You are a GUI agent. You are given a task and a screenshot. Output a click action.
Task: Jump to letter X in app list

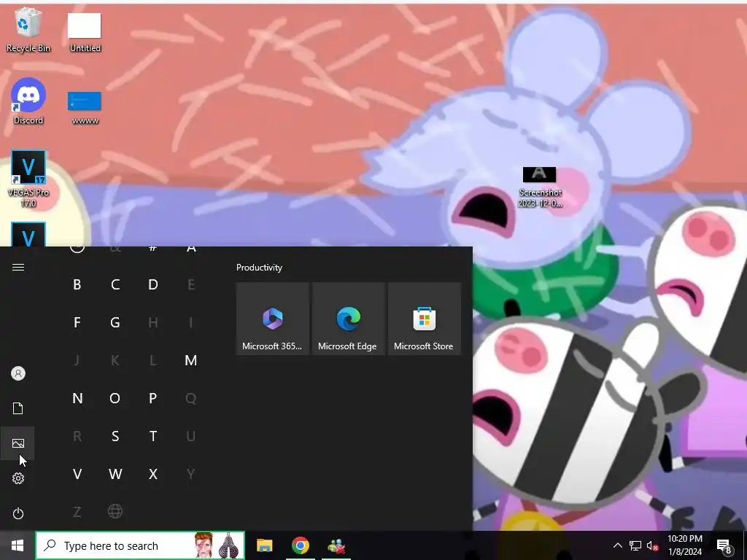(153, 474)
